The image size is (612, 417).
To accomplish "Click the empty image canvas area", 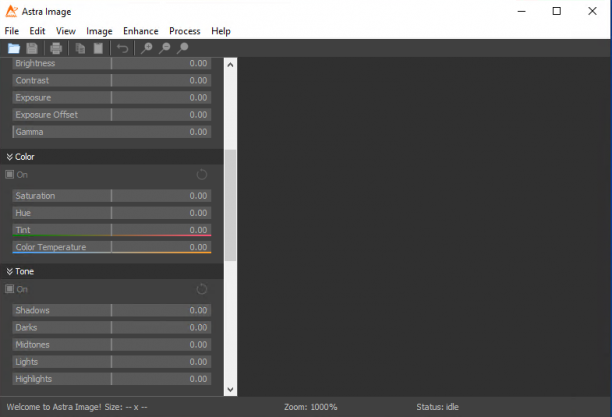I will click(423, 226).
